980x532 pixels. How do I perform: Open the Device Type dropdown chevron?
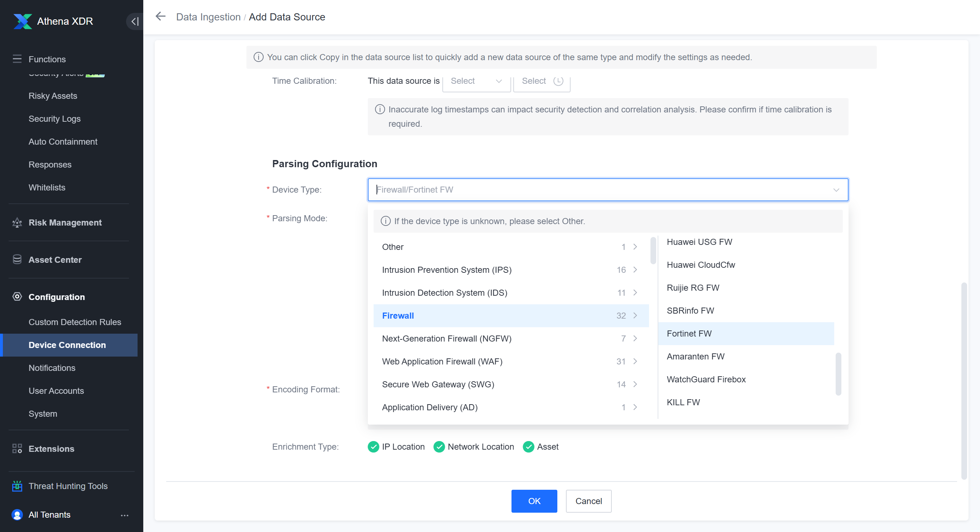(x=836, y=190)
